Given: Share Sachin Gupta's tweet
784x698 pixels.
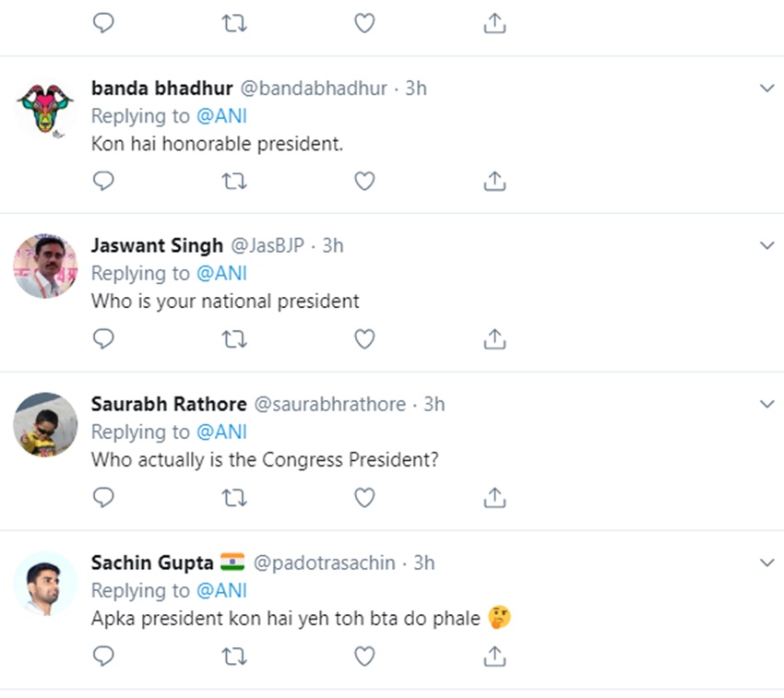Looking at the screenshot, I should [494, 656].
